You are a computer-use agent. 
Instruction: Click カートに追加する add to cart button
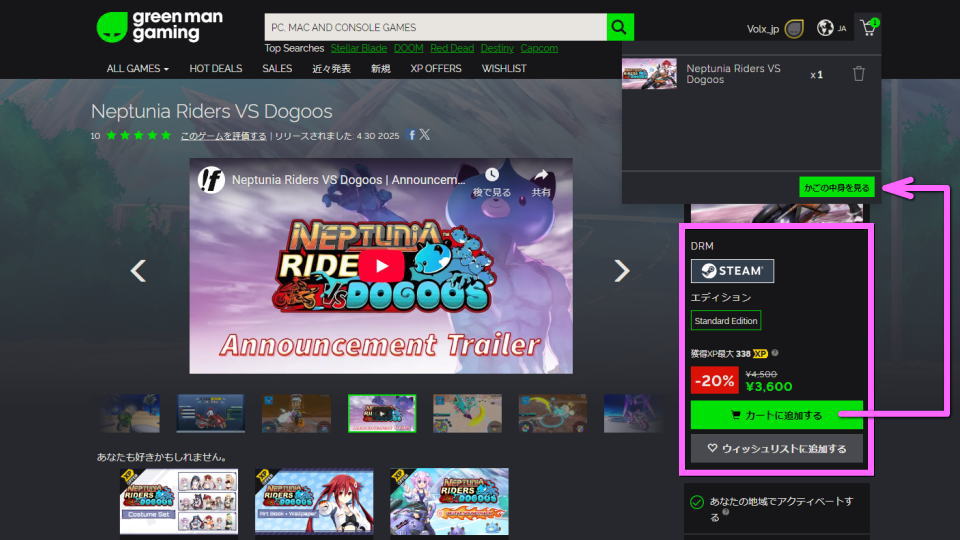[x=776, y=415]
